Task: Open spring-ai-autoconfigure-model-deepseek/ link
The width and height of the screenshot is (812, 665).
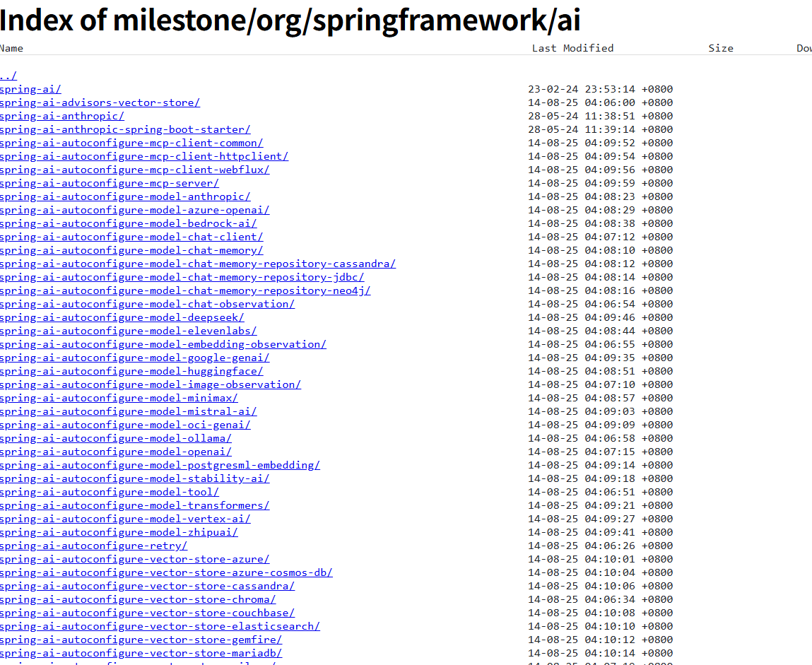Action: point(122,318)
